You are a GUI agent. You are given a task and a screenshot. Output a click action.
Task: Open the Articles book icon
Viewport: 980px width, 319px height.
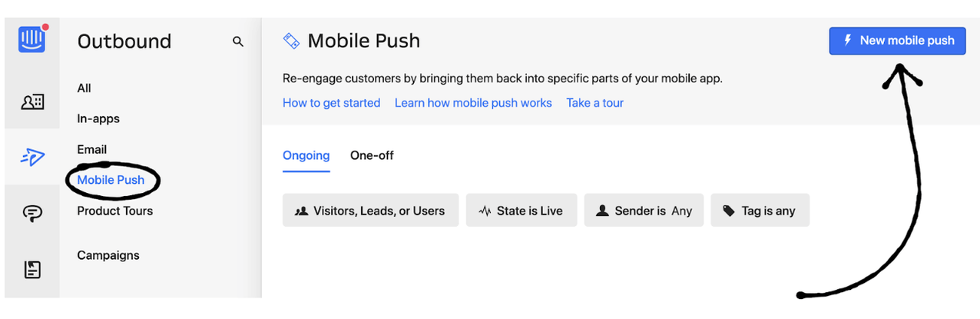32,269
